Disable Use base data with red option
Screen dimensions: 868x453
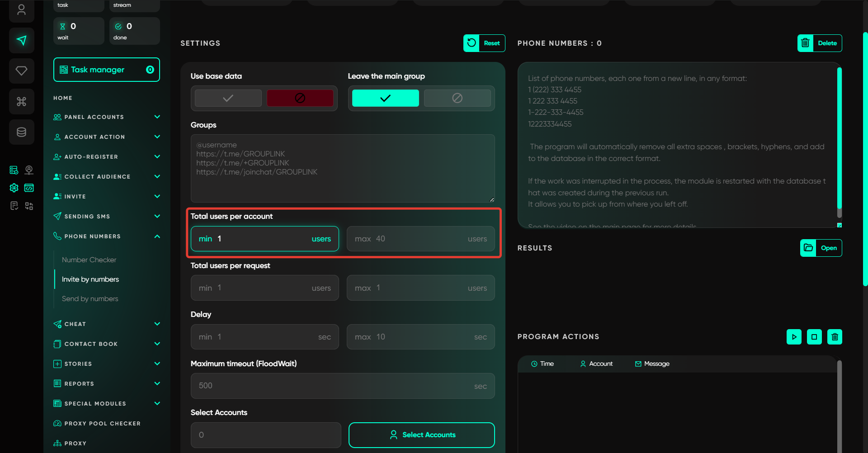pyautogui.click(x=300, y=98)
